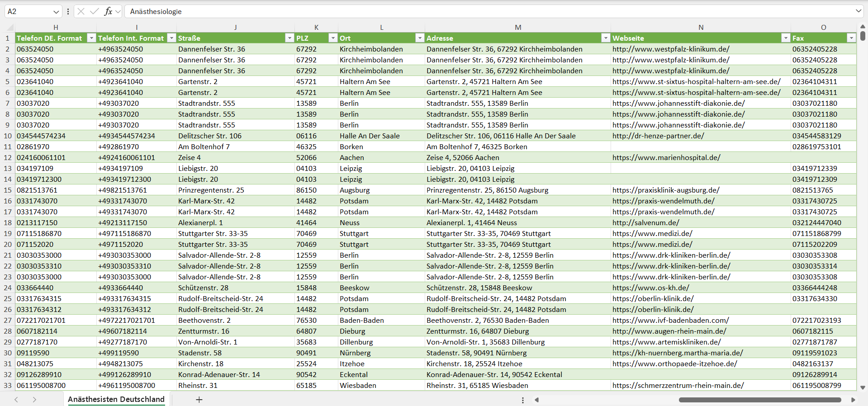Add a new sheet with plus icon

(199, 400)
